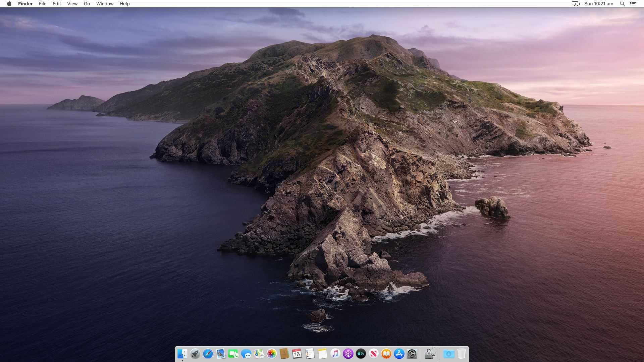This screenshot has height=362, width=644.
Task: Open Launchpad rocket icon
Action: pyautogui.click(x=195, y=354)
